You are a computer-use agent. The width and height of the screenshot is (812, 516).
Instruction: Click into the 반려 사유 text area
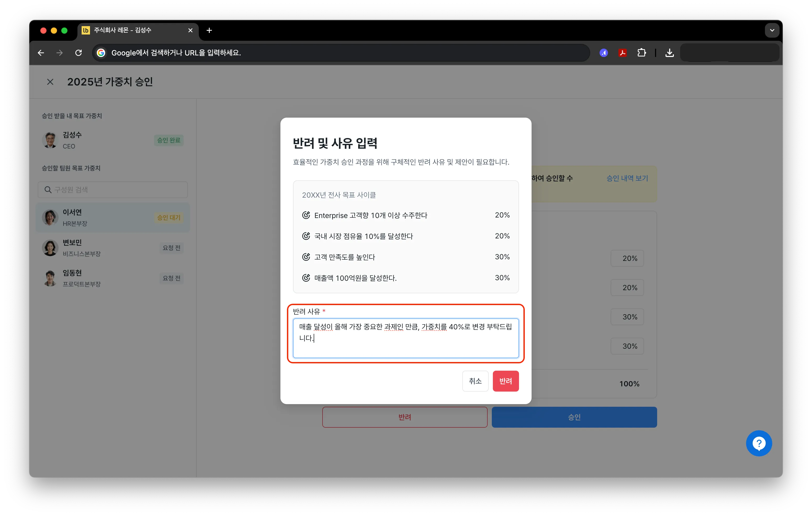pyautogui.click(x=406, y=338)
